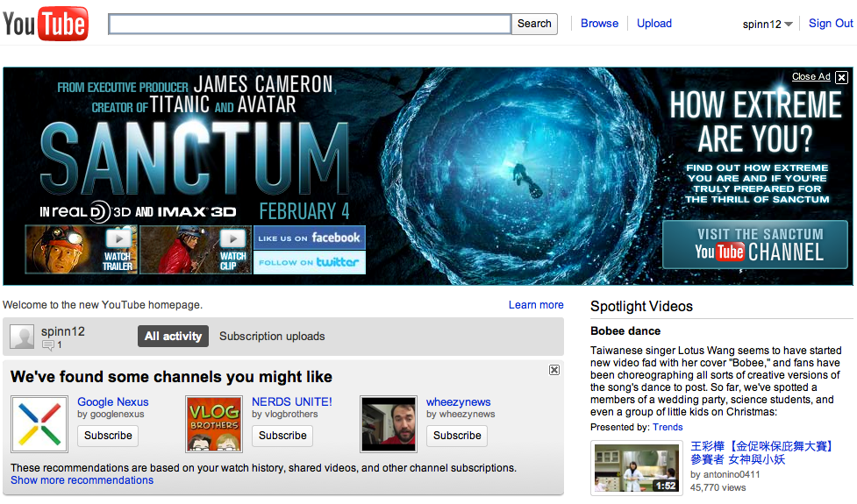Click the Spotlight Videos heading
857x504 pixels.
pyautogui.click(x=642, y=306)
